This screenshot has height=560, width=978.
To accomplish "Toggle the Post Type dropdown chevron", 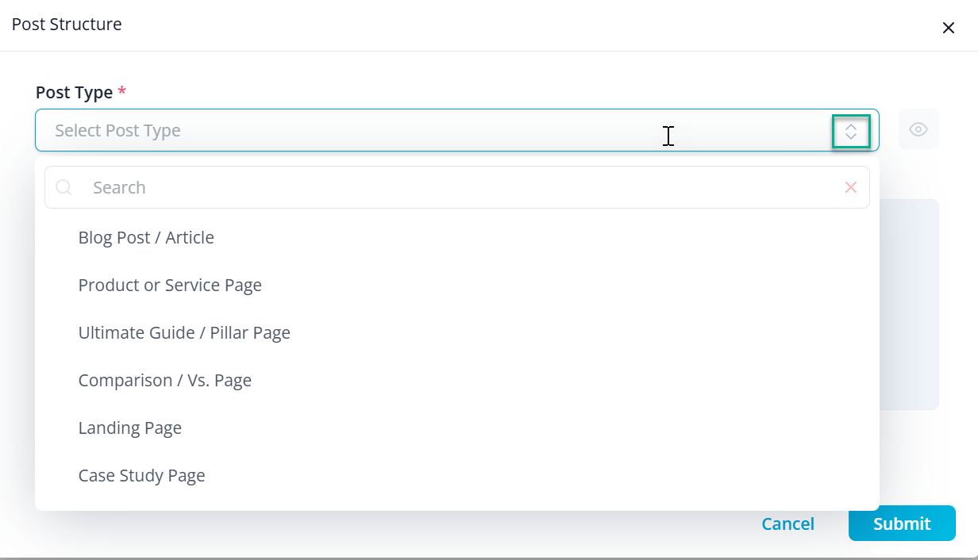I will 851,131.
